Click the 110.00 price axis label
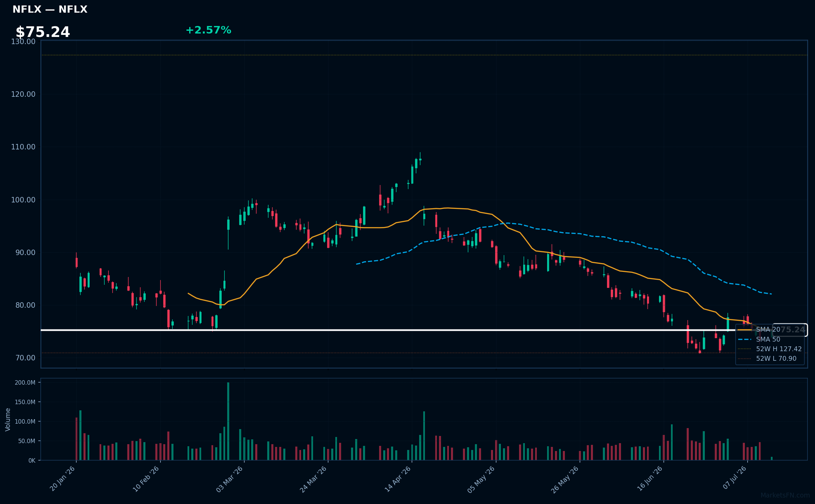 pyautogui.click(x=23, y=147)
